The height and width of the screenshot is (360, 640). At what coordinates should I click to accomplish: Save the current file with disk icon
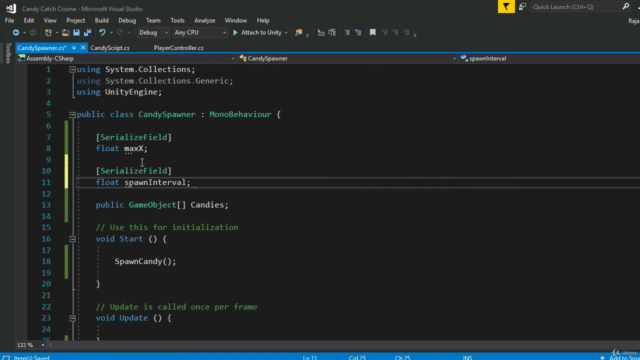coord(76,33)
